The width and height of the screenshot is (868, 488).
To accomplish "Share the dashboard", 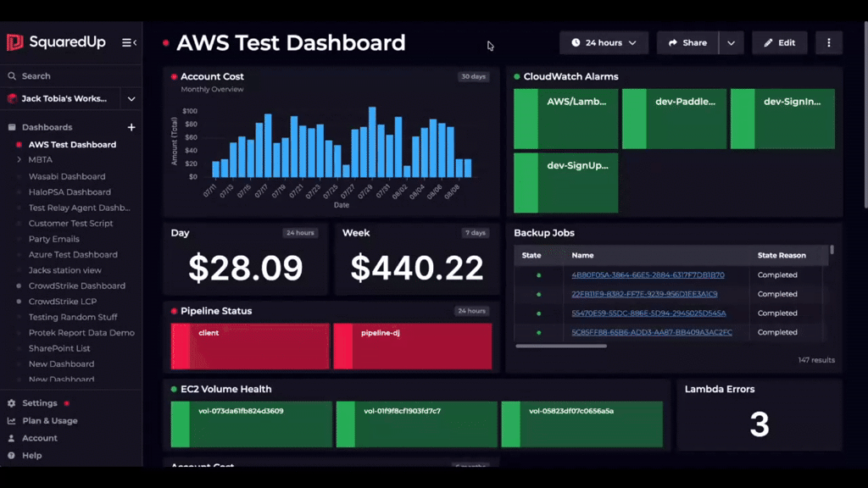I will [687, 42].
